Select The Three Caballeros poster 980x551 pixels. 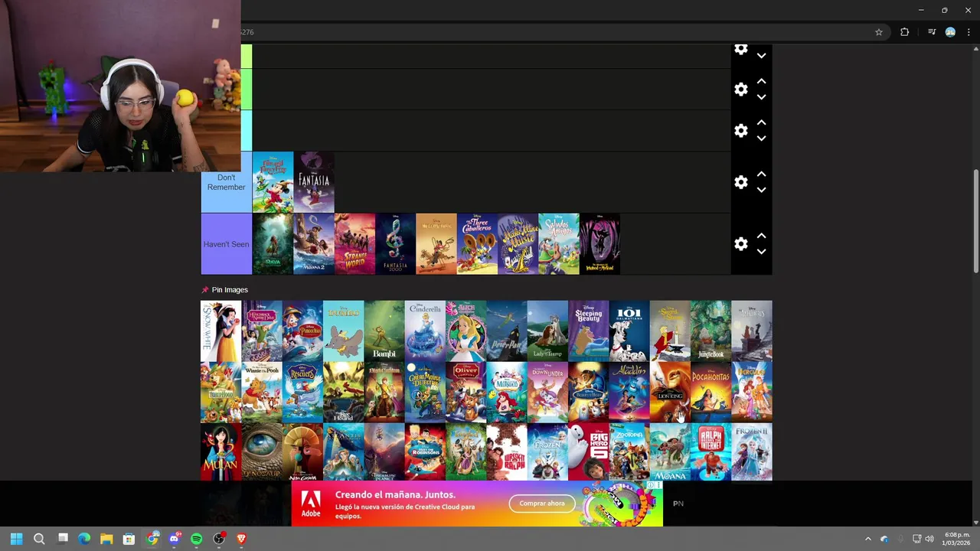477,244
